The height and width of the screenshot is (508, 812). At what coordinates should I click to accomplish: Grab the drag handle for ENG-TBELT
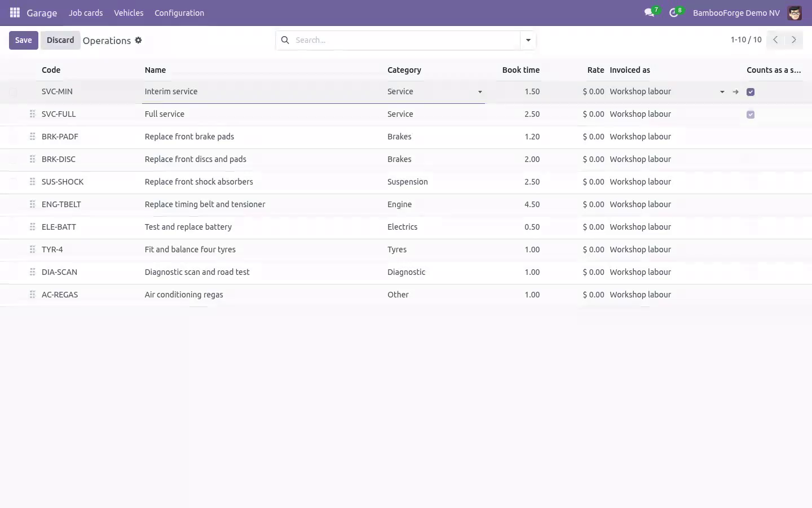(32, 204)
